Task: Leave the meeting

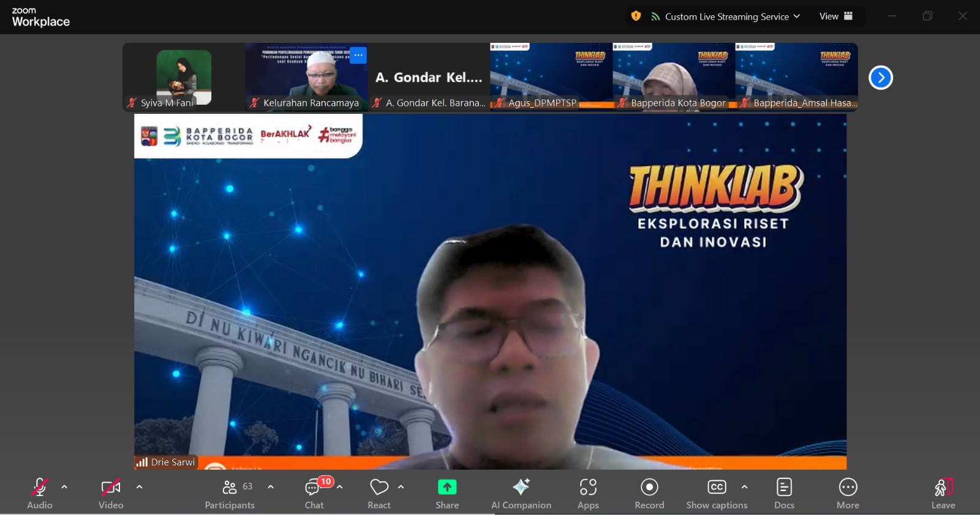Action: (x=943, y=493)
